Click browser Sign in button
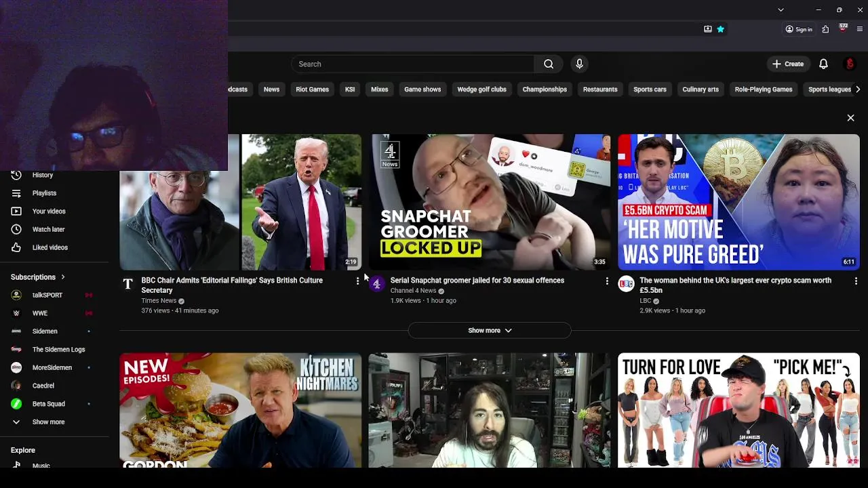Image resolution: width=868 pixels, height=488 pixels. click(x=799, y=29)
